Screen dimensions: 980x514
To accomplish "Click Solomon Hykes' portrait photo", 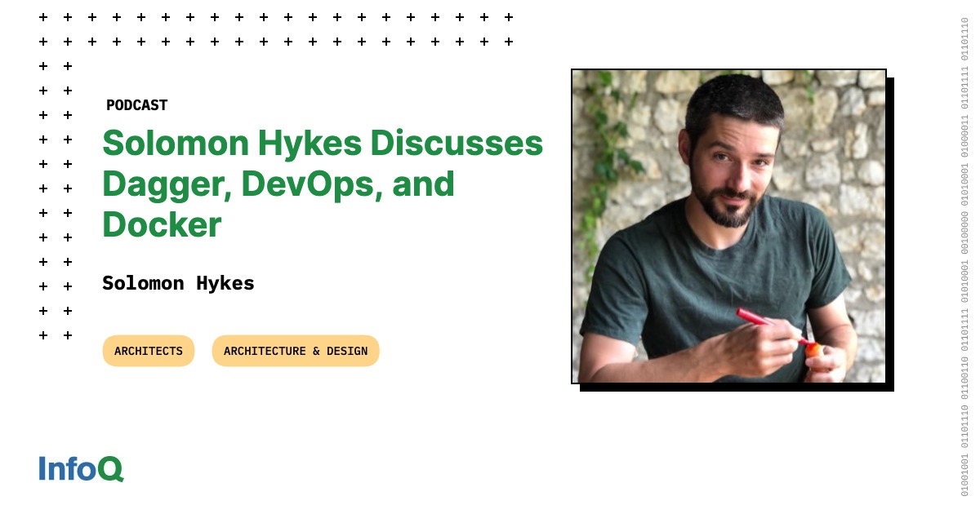I will click(x=727, y=228).
